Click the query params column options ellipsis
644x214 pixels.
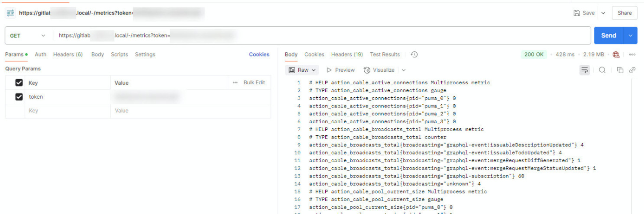[x=235, y=82]
